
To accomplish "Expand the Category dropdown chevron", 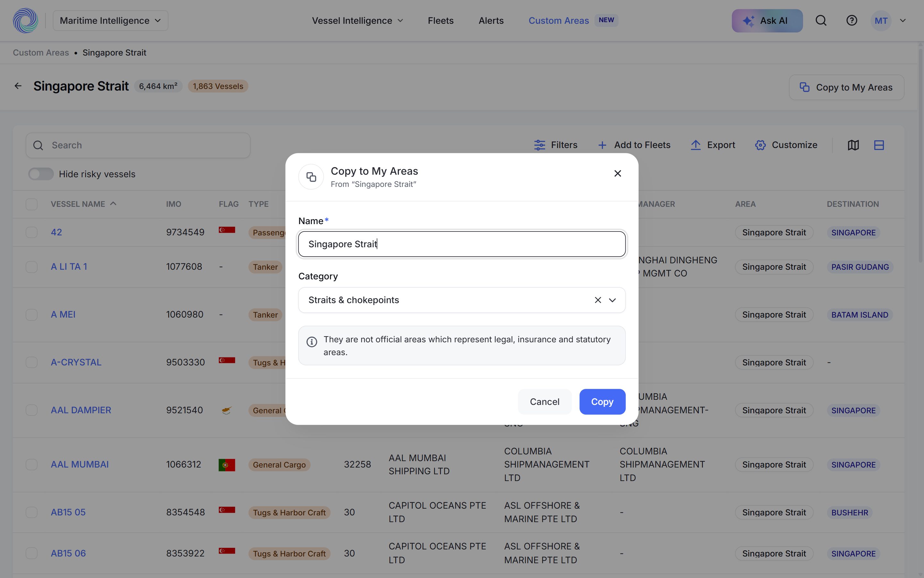I will coord(612,300).
